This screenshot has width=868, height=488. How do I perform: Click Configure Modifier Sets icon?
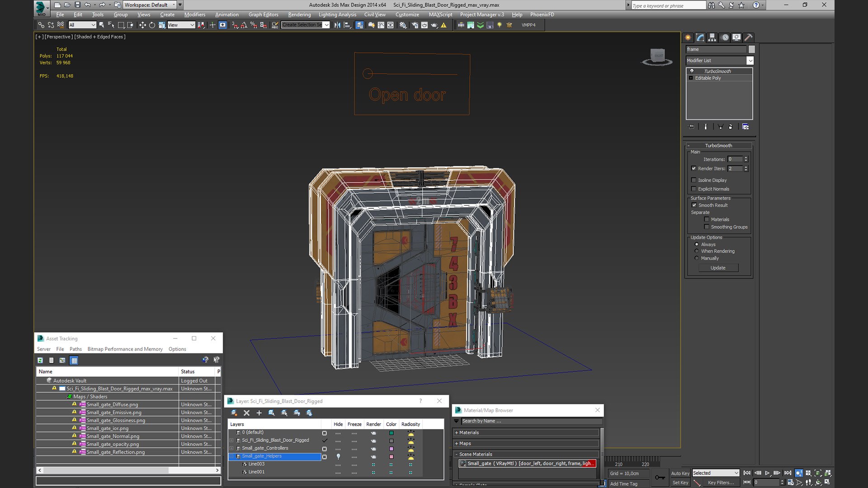(x=745, y=127)
